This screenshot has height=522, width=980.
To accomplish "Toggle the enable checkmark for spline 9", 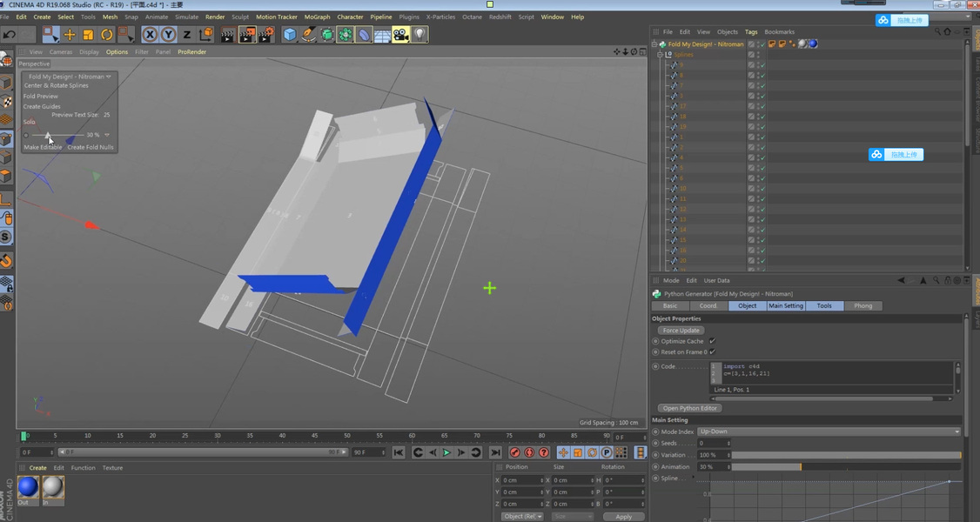I will (762, 65).
